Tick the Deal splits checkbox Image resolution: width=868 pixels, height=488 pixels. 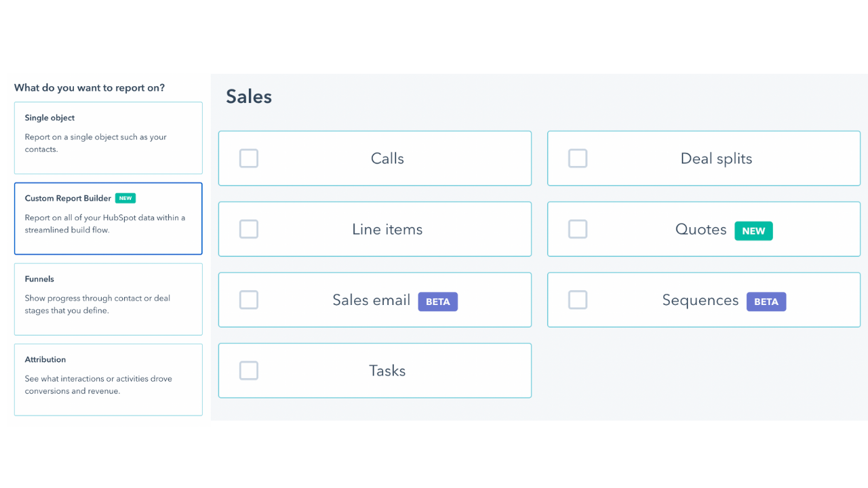(578, 159)
